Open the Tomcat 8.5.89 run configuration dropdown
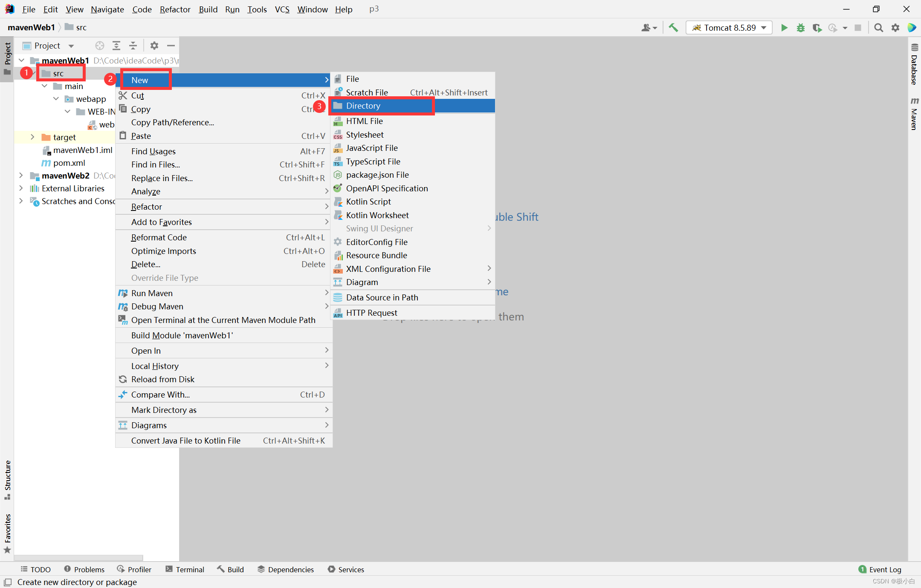Viewport: 921px width, 588px height. click(x=729, y=28)
